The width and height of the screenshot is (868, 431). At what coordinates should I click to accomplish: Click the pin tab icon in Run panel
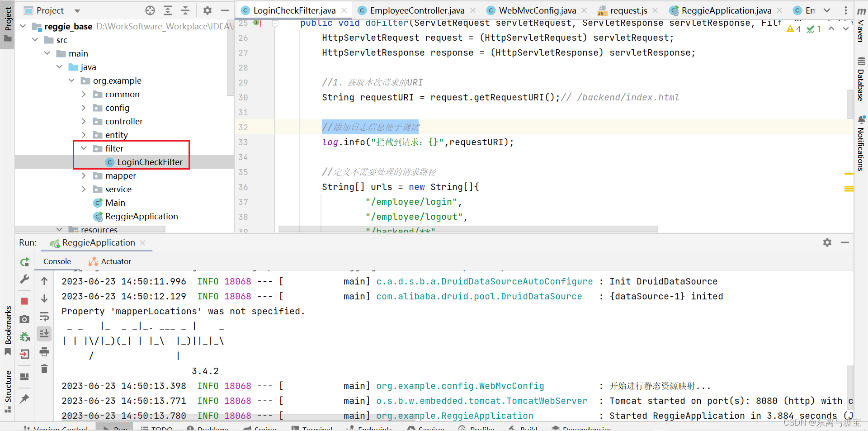pyautogui.click(x=25, y=398)
